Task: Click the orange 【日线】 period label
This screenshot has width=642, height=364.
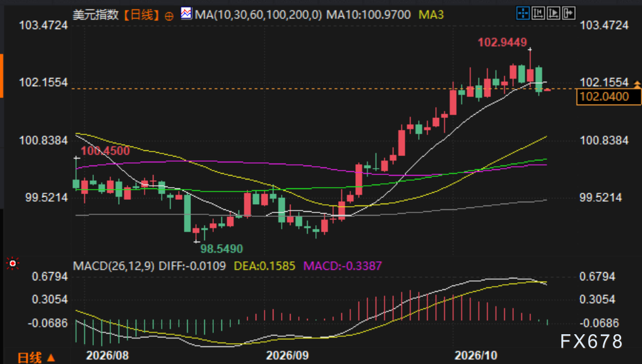Action: point(141,15)
